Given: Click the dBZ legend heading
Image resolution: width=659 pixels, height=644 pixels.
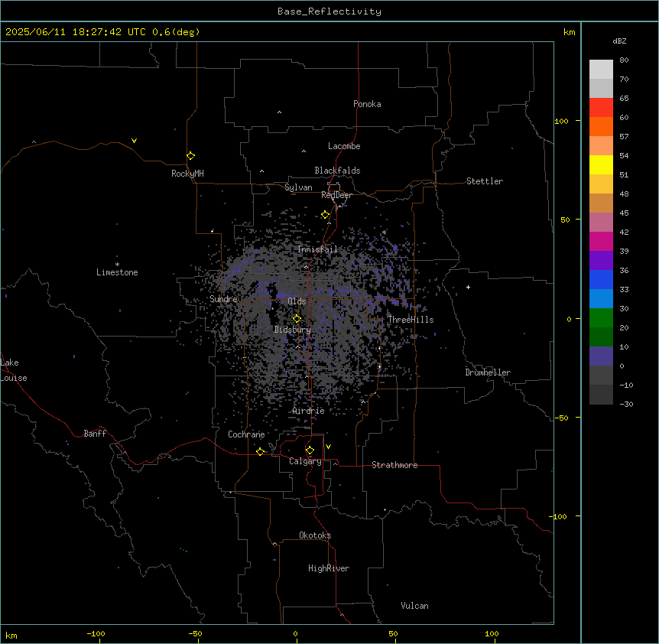Looking at the screenshot, I should tap(619, 41).
